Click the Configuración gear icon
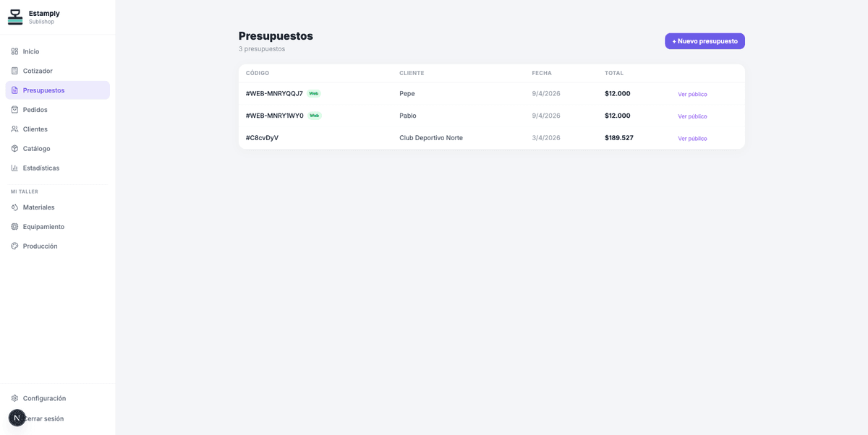The height and width of the screenshot is (435, 868). click(14, 398)
